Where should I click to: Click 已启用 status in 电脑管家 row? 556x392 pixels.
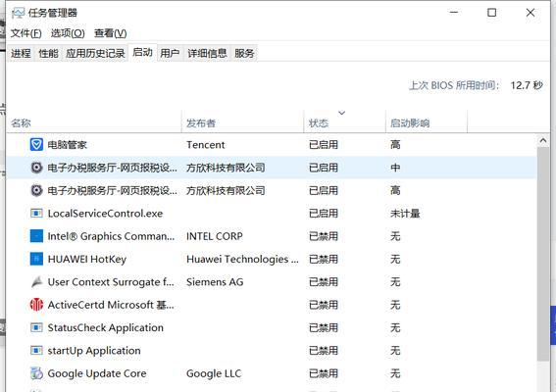point(324,145)
